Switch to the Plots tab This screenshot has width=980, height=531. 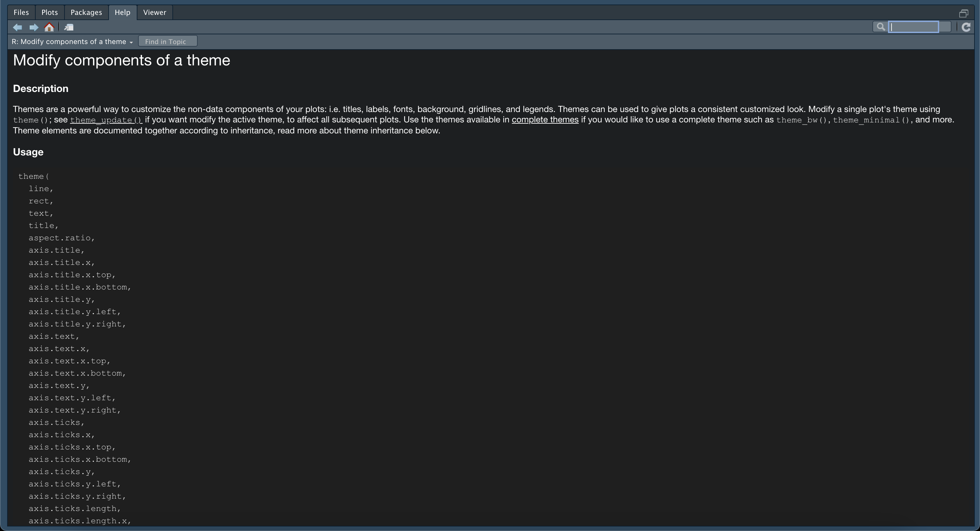click(x=50, y=13)
